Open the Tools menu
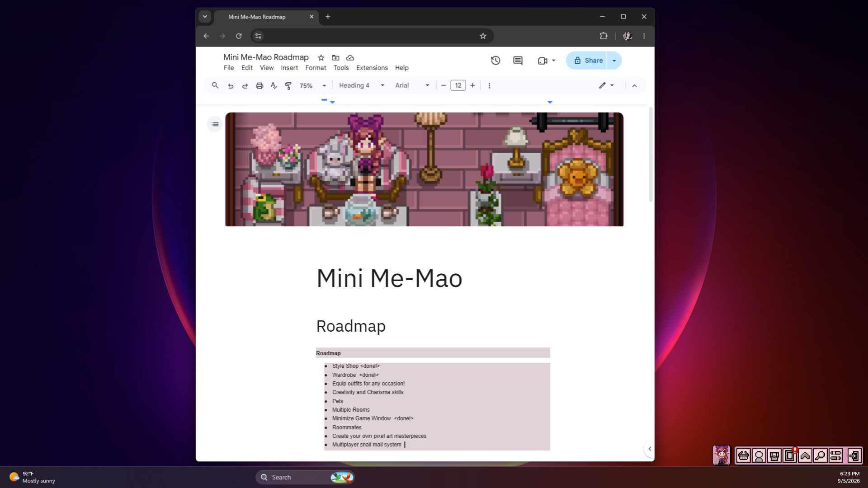This screenshot has height=488, width=868. (x=341, y=68)
